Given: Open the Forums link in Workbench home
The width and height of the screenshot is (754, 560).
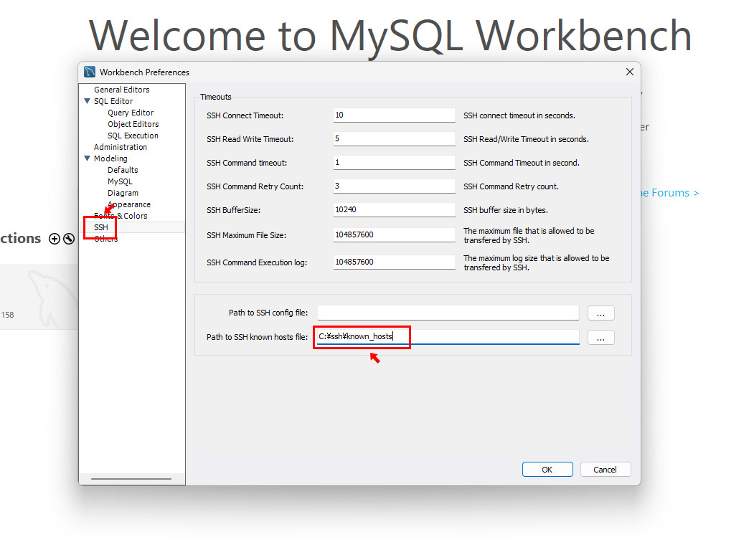Looking at the screenshot, I should (669, 193).
